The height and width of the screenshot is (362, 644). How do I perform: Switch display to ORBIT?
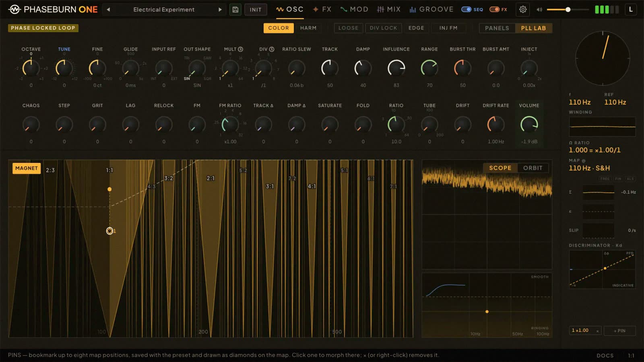coord(533,168)
